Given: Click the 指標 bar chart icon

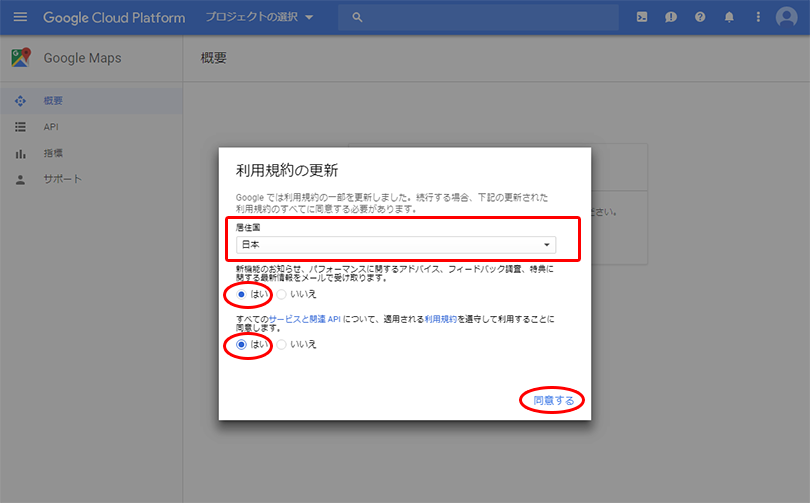Looking at the screenshot, I should point(20,154).
